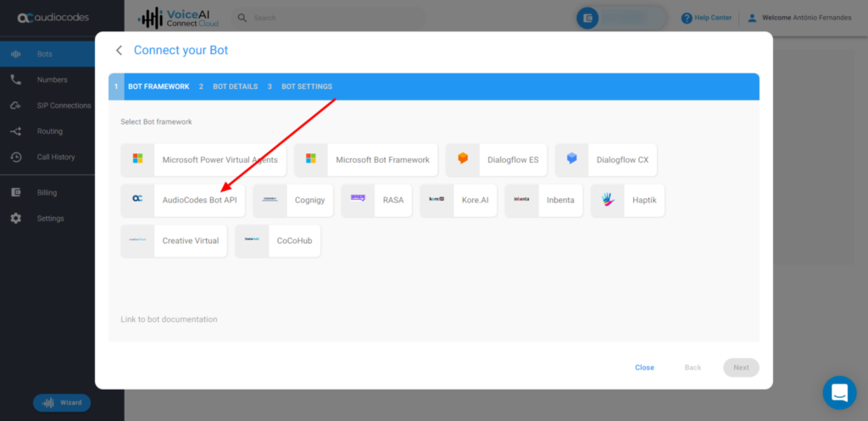Choose the Dialogflow ES framework icon
The width and height of the screenshot is (868, 421).
coord(463,159)
